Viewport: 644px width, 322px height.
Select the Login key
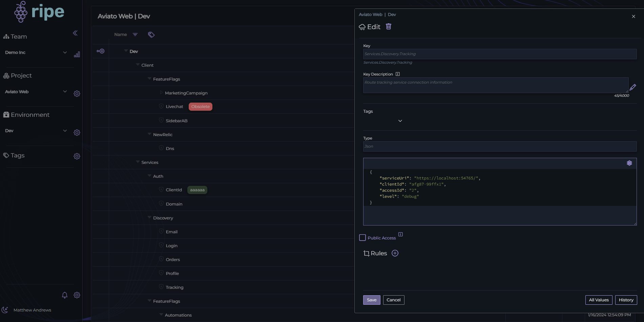point(171,246)
